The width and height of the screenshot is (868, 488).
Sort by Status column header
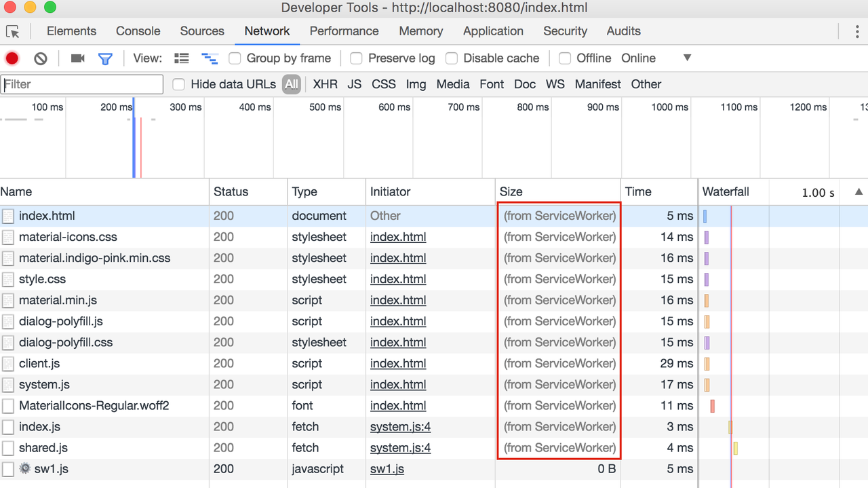pyautogui.click(x=248, y=192)
